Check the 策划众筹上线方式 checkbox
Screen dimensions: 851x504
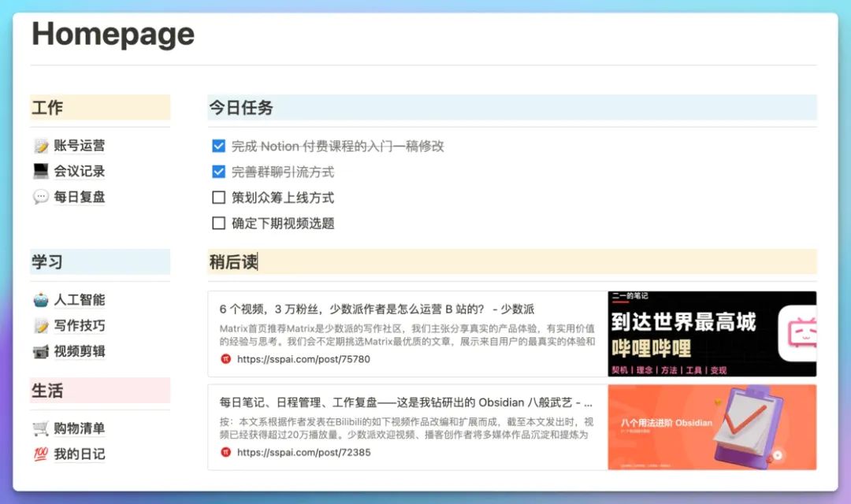tap(219, 198)
